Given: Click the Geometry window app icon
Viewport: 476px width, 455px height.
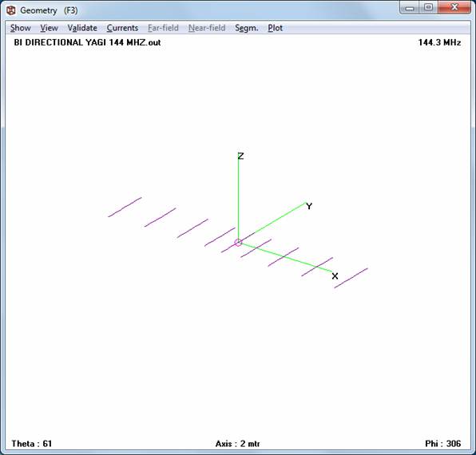Looking at the screenshot, I should click(11, 10).
